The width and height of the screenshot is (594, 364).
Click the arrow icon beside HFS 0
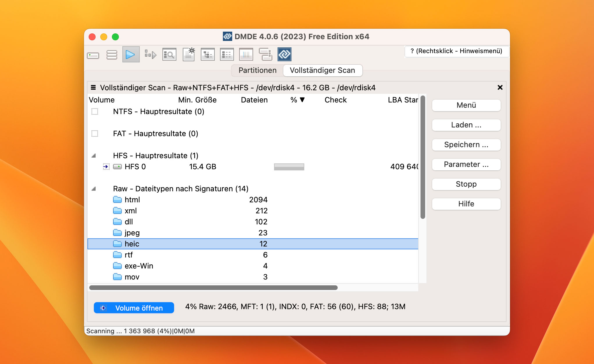coord(106,167)
